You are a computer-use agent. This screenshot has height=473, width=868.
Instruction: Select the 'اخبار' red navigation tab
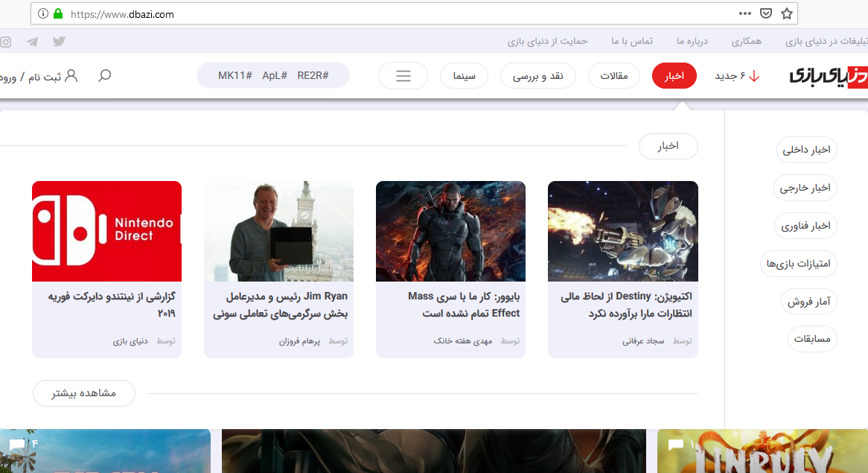tap(674, 76)
